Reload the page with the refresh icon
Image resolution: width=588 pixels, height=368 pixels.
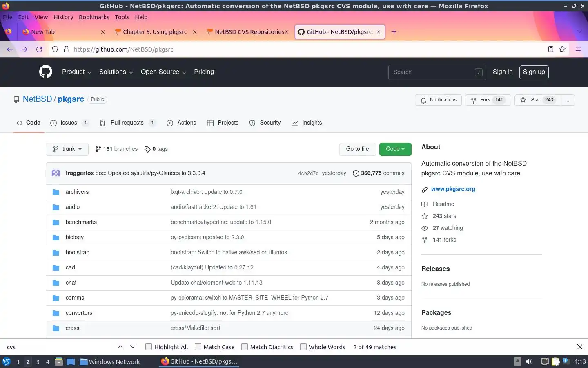(39, 49)
